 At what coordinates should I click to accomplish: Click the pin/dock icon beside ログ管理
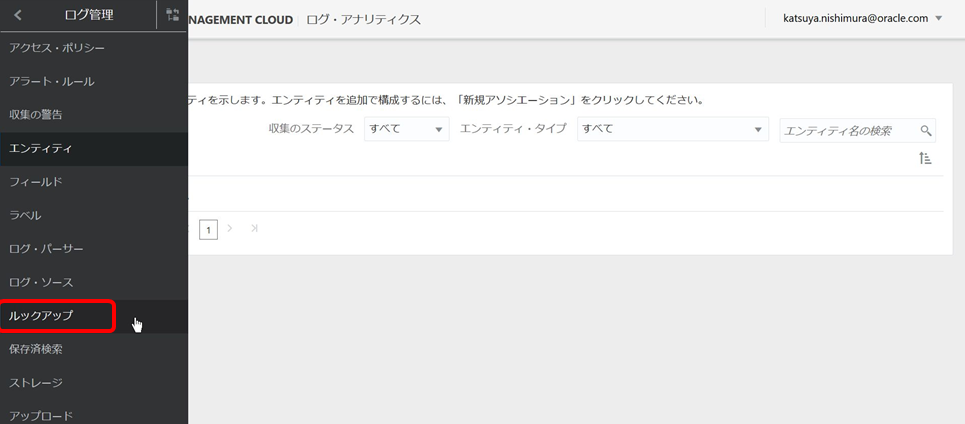coord(172,15)
